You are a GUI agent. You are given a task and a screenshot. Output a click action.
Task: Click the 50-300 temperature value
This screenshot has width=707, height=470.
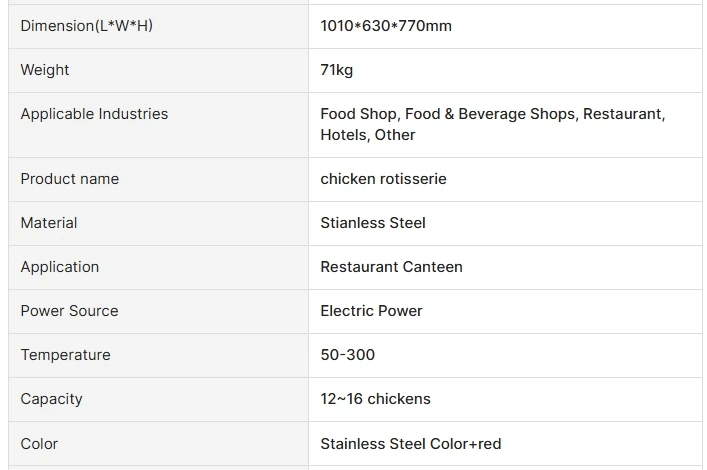[x=348, y=355]
